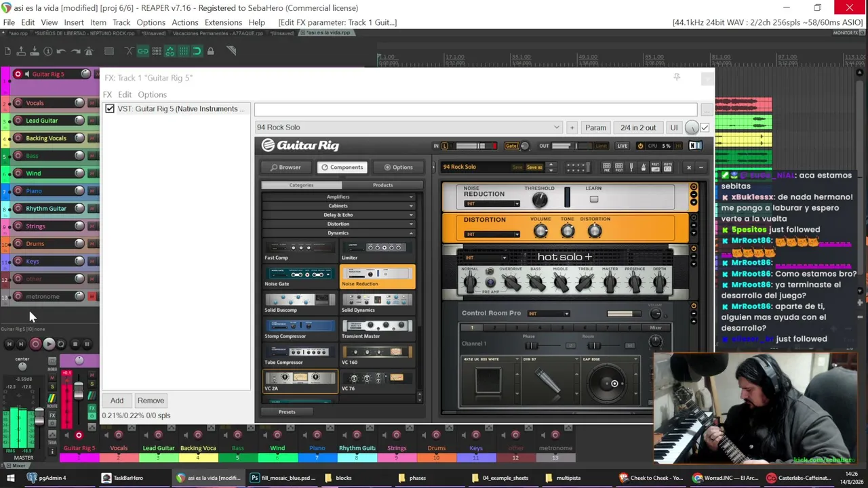
Task: Toggle Noise Reduction LEARN button
Action: [594, 199]
